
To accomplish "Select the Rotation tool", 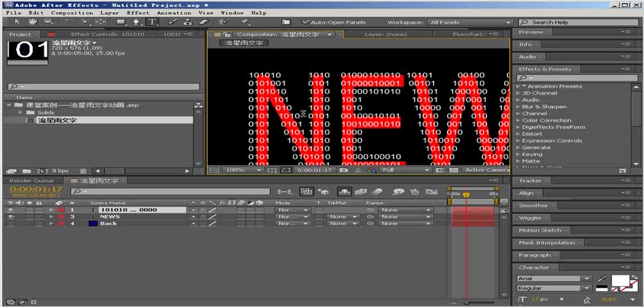I will pos(70,21).
